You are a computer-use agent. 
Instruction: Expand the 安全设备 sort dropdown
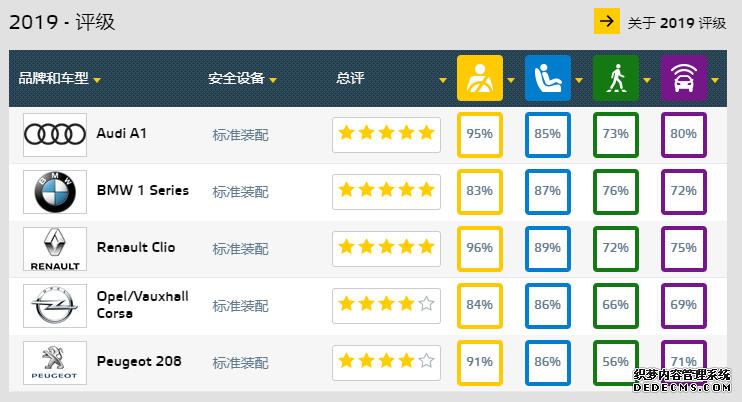[x=273, y=80]
